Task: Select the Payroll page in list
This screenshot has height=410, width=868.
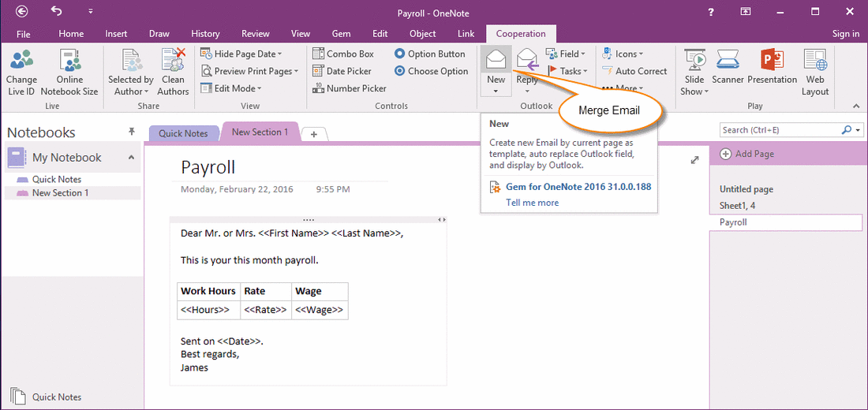Action: click(785, 222)
